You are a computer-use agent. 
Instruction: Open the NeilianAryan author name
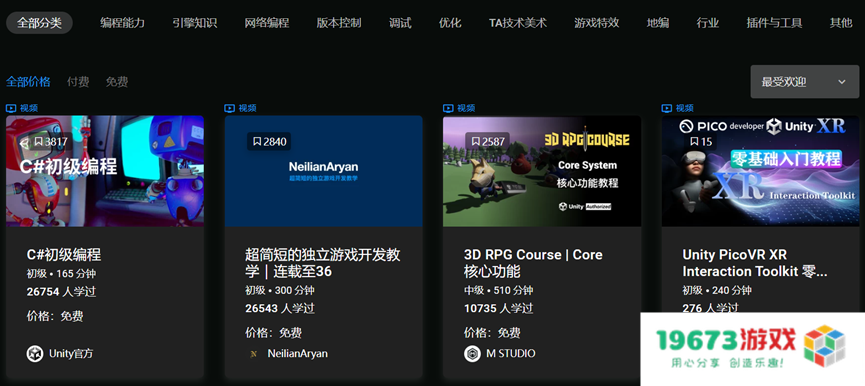(x=297, y=353)
